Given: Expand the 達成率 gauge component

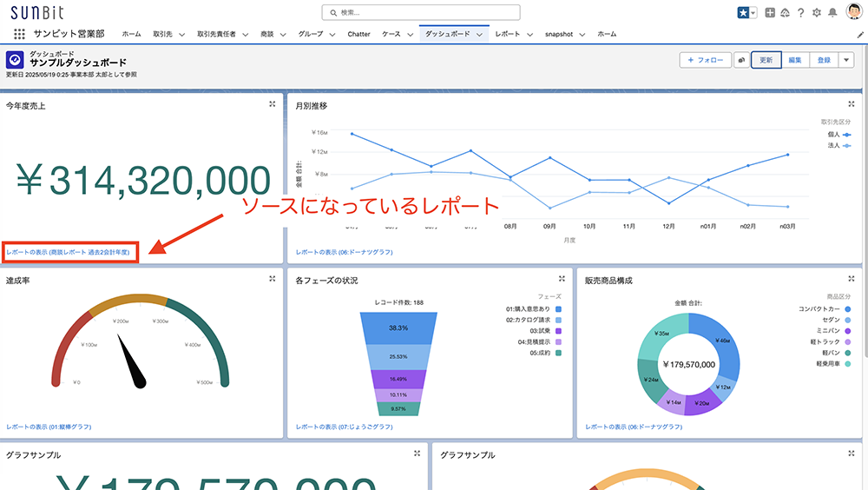Looking at the screenshot, I should (273, 278).
